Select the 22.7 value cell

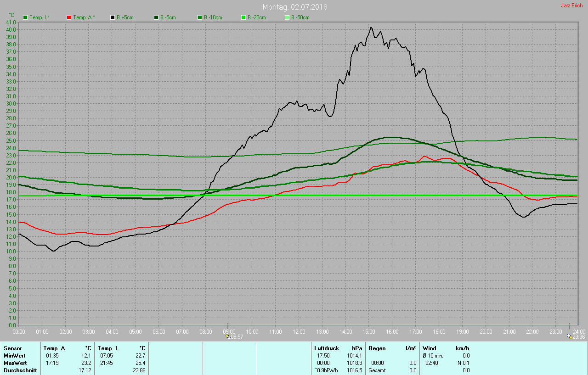pos(141,356)
